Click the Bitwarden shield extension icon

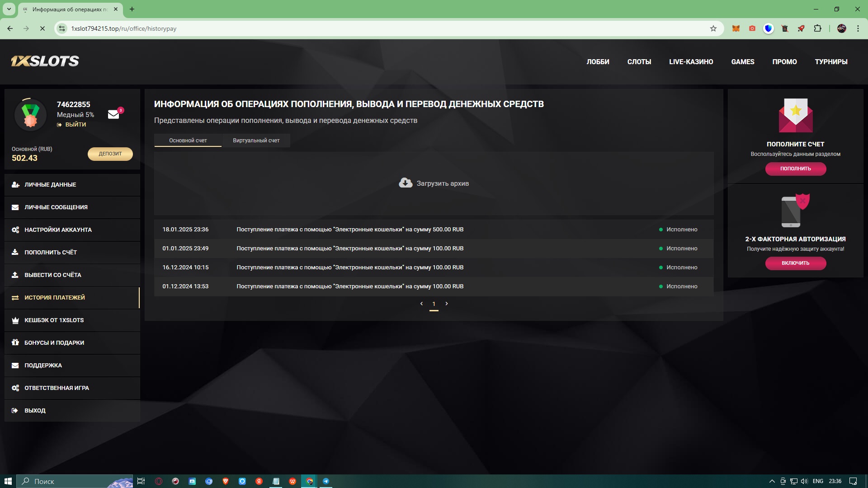pos(768,28)
